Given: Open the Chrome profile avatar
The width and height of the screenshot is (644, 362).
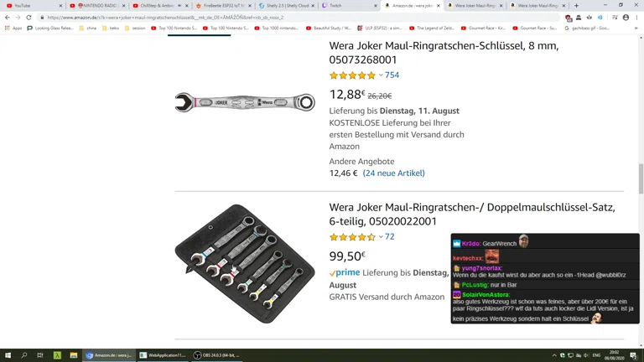Looking at the screenshot, I should [626, 18].
